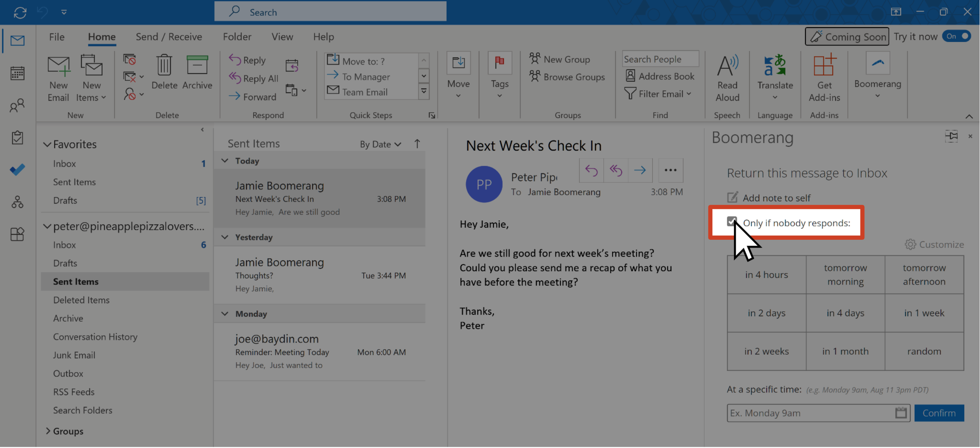980x448 pixels.
Task: Click the Delete trash can icon
Action: coord(164,72)
